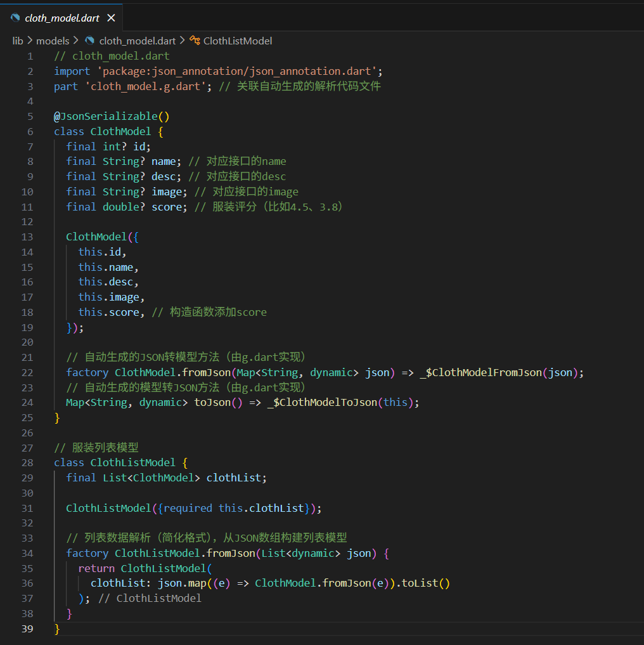Open the models breadcrumb segment

(x=53, y=41)
